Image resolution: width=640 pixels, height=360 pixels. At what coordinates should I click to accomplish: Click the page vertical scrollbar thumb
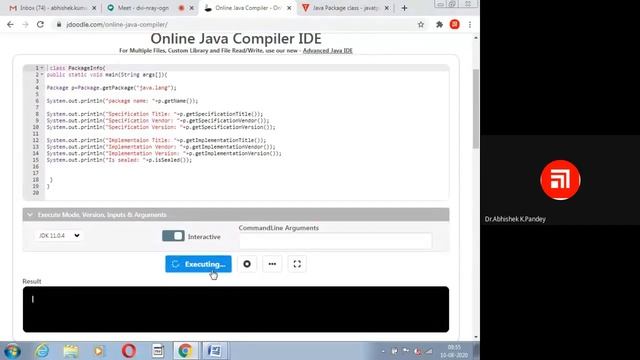coord(476,109)
